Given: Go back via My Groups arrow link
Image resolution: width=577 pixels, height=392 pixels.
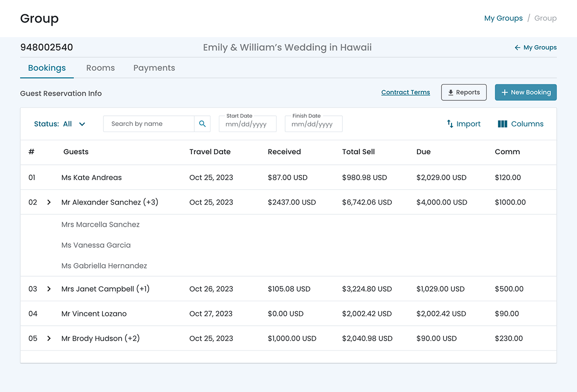Looking at the screenshot, I should 535,48.
